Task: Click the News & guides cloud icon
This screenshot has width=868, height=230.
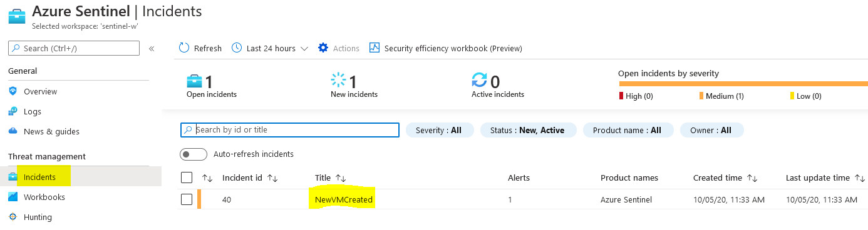Action: [13, 131]
